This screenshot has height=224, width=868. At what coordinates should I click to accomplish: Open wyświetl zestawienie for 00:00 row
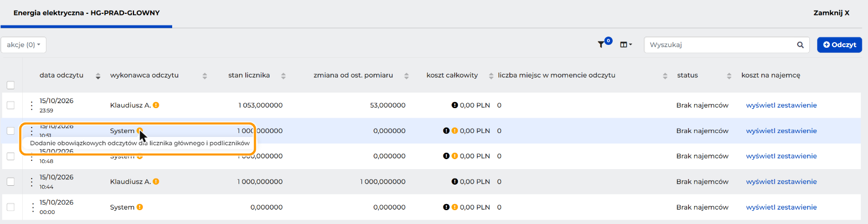(x=781, y=207)
